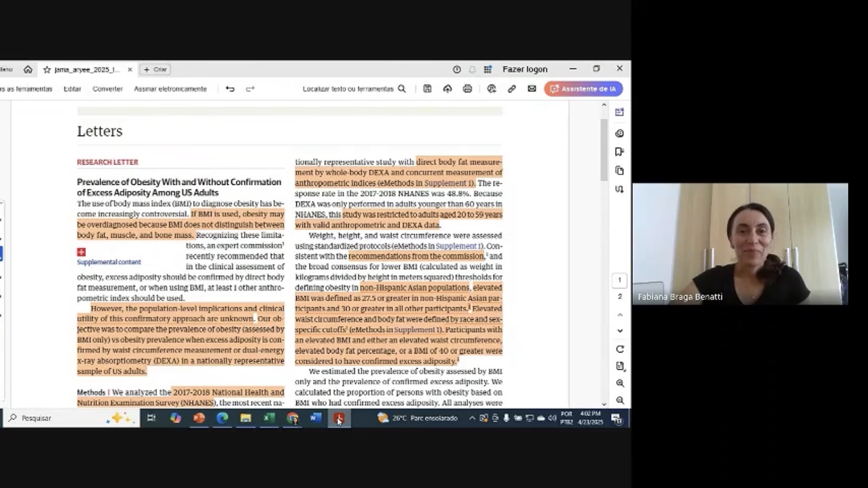Viewport: 868px width, 488px height.
Task: Click the Criar new tab button
Action: (155, 70)
